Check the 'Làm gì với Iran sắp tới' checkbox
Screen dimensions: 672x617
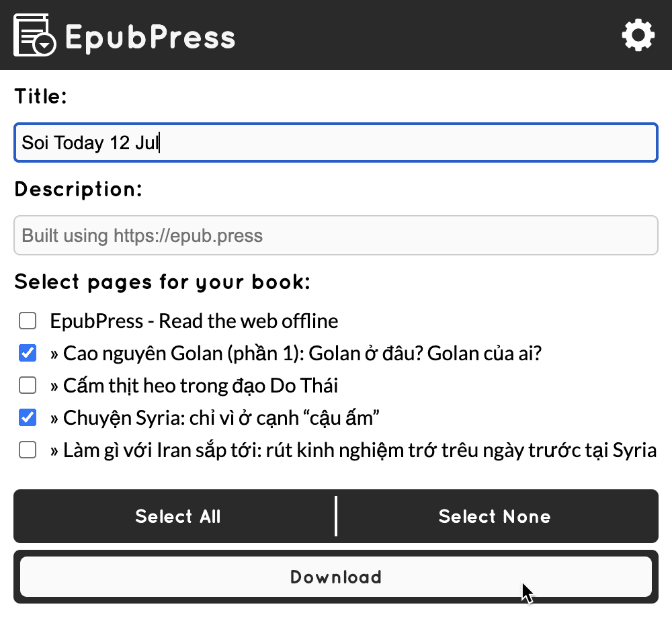click(x=28, y=450)
